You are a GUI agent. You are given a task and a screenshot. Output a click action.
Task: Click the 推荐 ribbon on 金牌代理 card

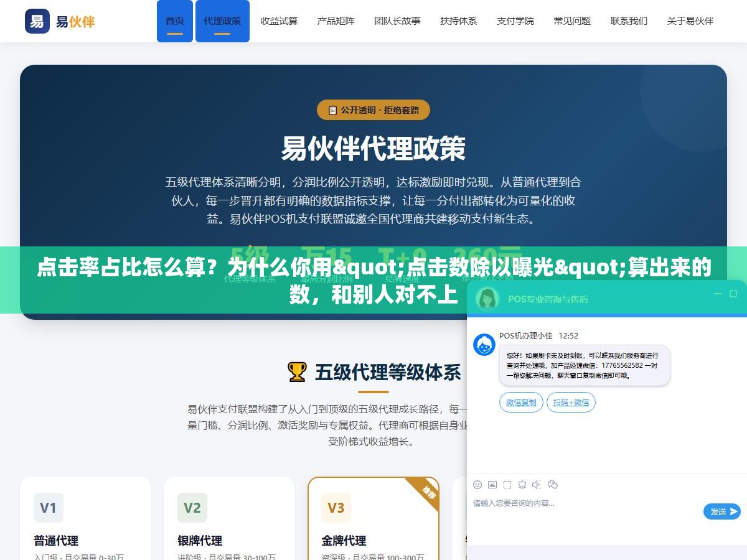click(x=428, y=491)
